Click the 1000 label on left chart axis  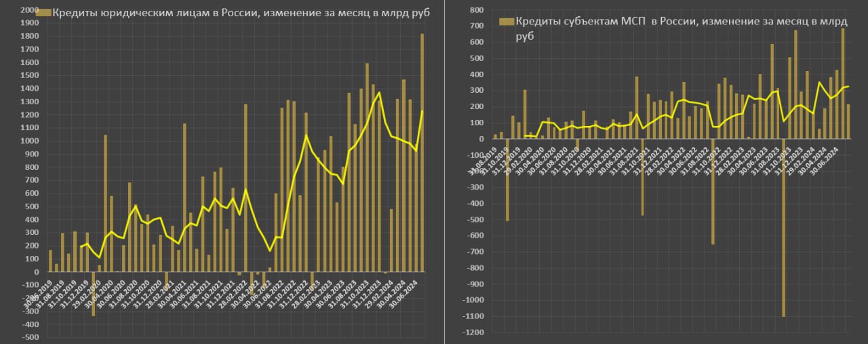[x=30, y=141]
